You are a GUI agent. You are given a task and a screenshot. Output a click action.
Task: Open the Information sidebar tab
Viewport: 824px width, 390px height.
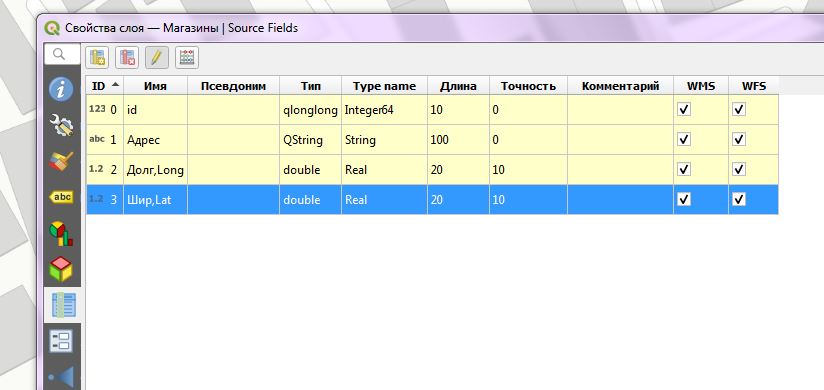point(61,89)
